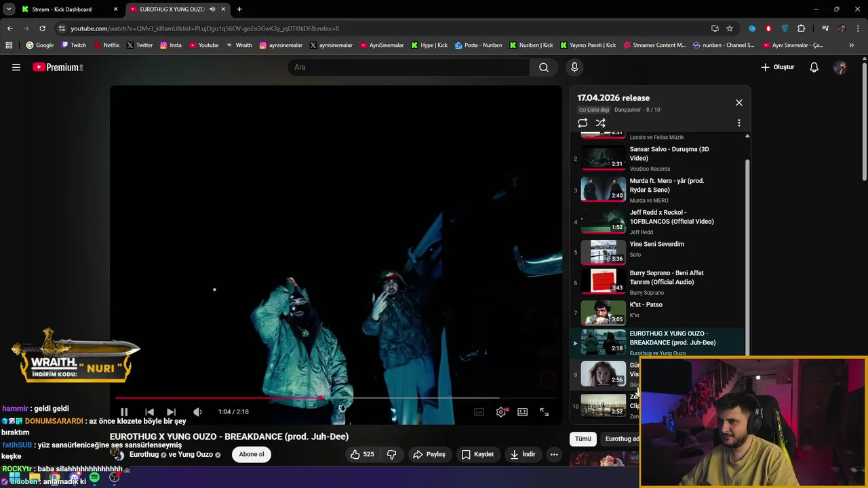Skip to the previous playlist video
868x488 pixels.
click(149, 412)
